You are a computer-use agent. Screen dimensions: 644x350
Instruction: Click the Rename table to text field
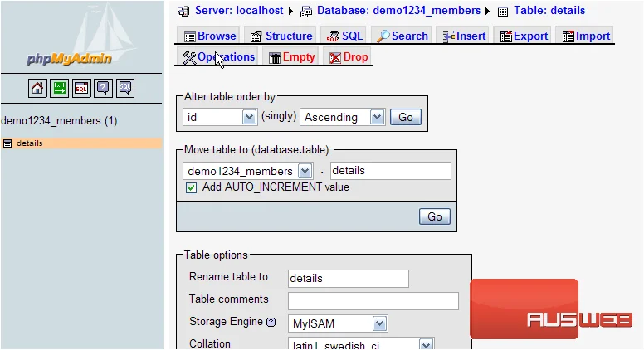349,279
